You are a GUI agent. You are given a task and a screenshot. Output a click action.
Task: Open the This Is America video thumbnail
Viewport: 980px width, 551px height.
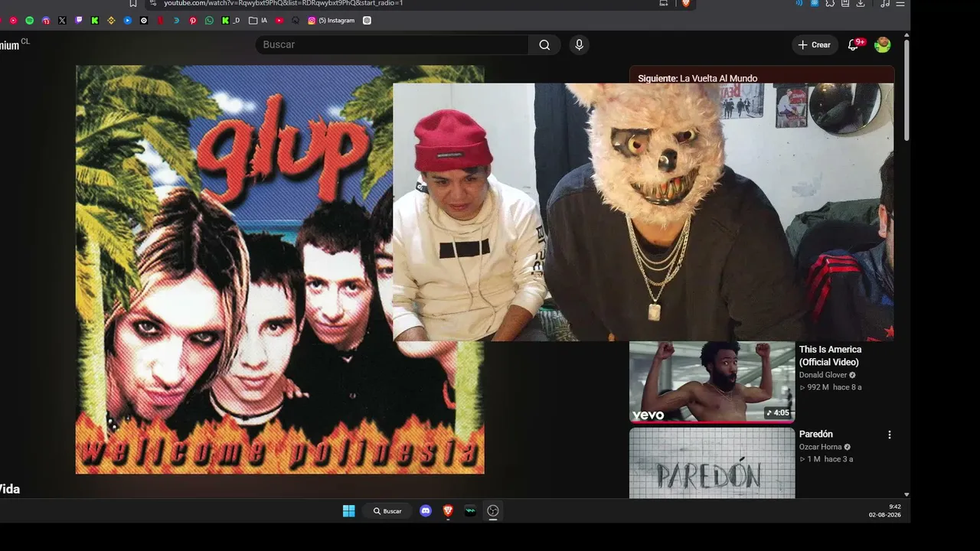pyautogui.click(x=712, y=382)
